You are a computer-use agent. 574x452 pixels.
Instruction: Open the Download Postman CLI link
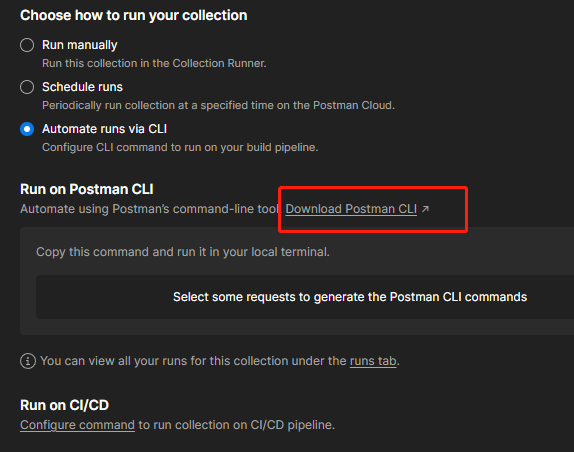[x=351, y=209]
